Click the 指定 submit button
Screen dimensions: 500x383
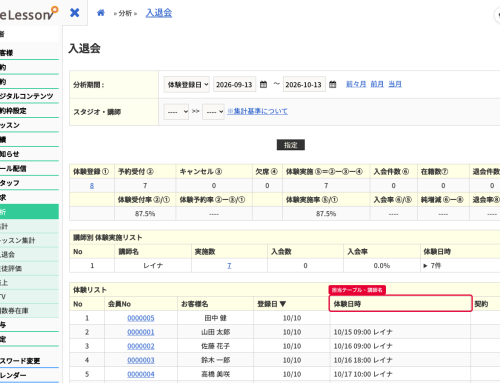291,145
